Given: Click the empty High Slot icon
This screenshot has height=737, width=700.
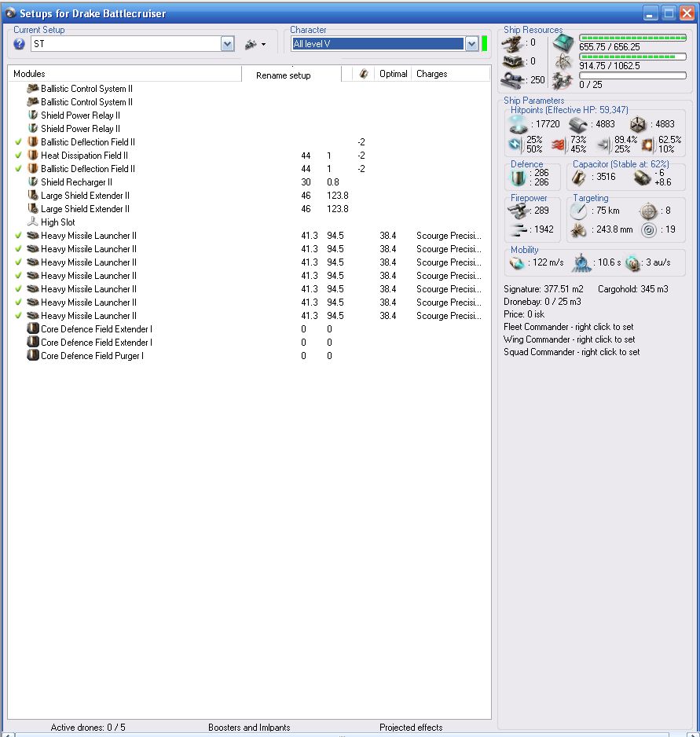Looking at the screenshot, I should coord(33,222).
